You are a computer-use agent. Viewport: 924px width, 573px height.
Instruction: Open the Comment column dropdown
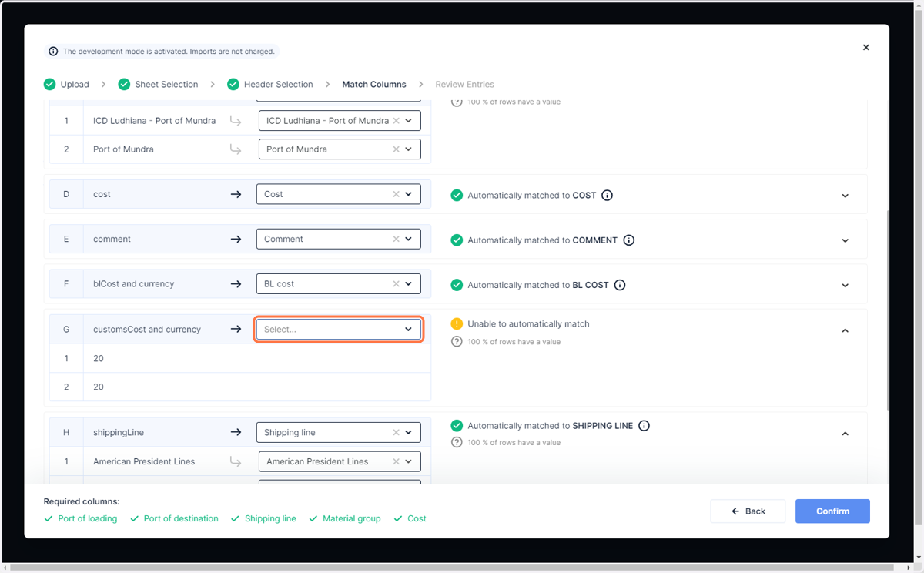pos(409,239)
